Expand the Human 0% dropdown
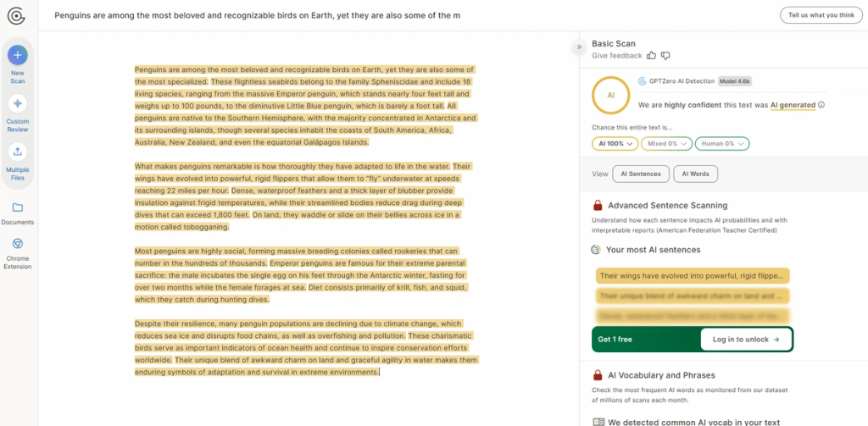 [x=722, y=143]
